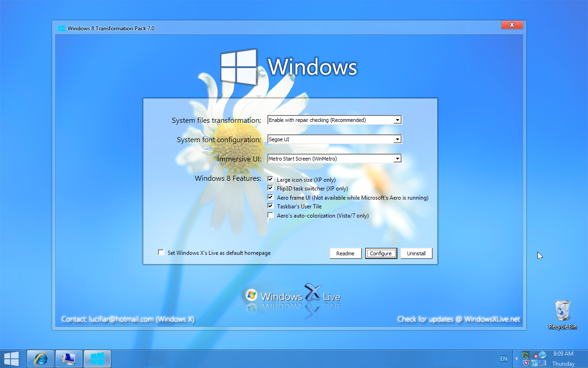Viewport: 588px width, 368px height.
Task: Click the TI tray icon
Action: [x=534, y=363]
